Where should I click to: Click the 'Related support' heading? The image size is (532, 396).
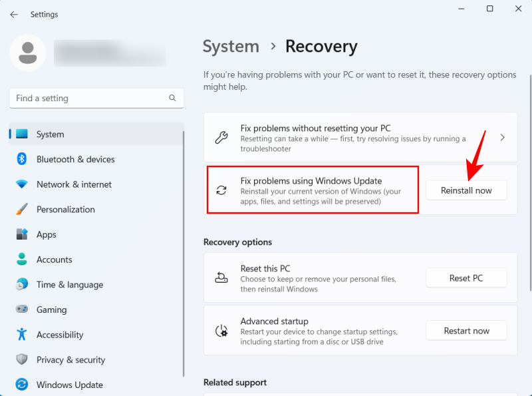point(235,383)
